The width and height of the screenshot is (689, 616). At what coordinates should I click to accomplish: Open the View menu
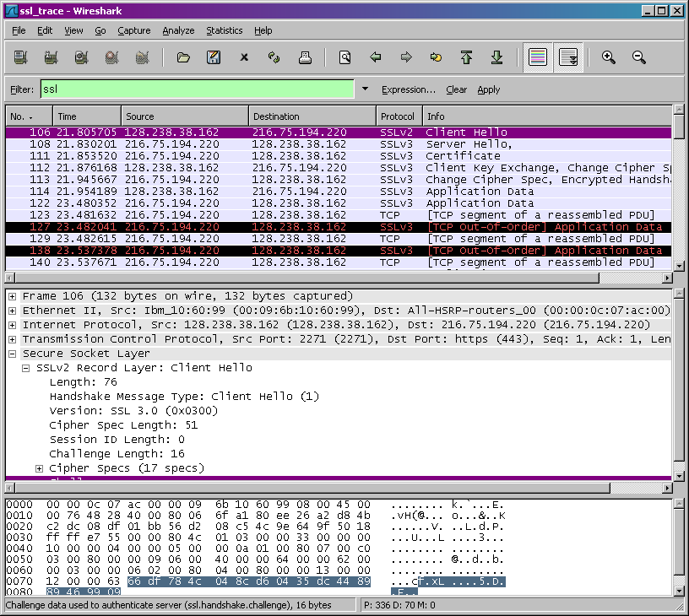73,30
